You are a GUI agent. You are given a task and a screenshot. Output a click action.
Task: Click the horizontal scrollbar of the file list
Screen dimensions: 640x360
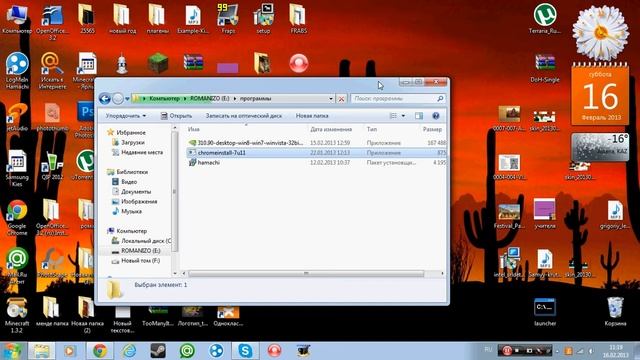[x=305, y=273]
